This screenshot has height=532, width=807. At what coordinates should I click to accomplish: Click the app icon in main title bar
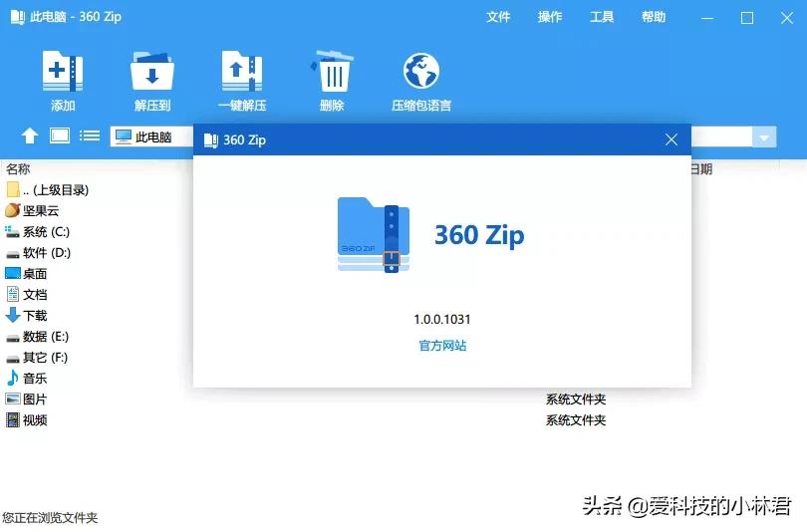(18, 17)
